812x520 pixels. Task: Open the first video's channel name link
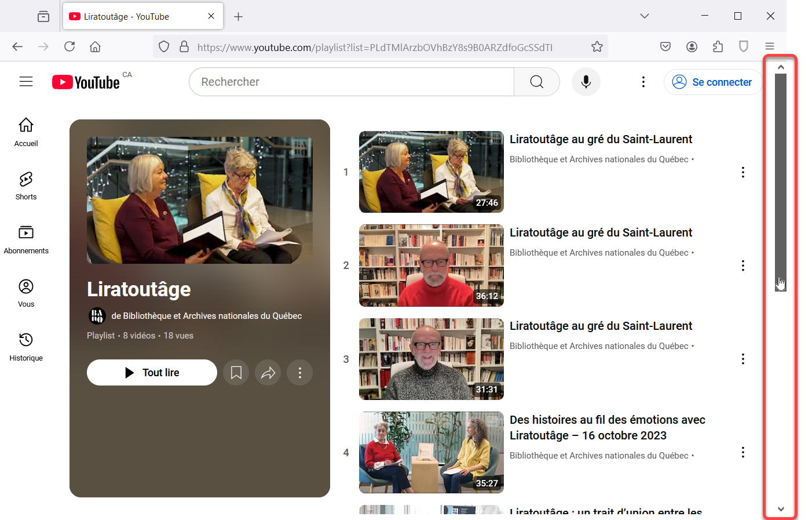(599, 159)
